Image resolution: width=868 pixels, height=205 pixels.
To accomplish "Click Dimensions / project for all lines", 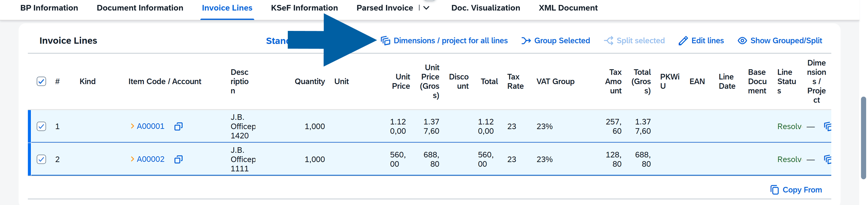I will pos(444,41).
